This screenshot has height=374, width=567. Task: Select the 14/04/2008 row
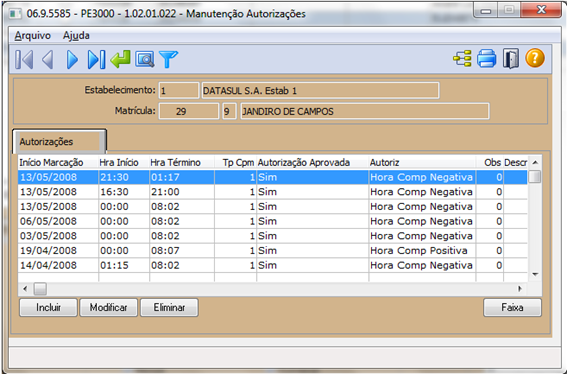[273, 265]
